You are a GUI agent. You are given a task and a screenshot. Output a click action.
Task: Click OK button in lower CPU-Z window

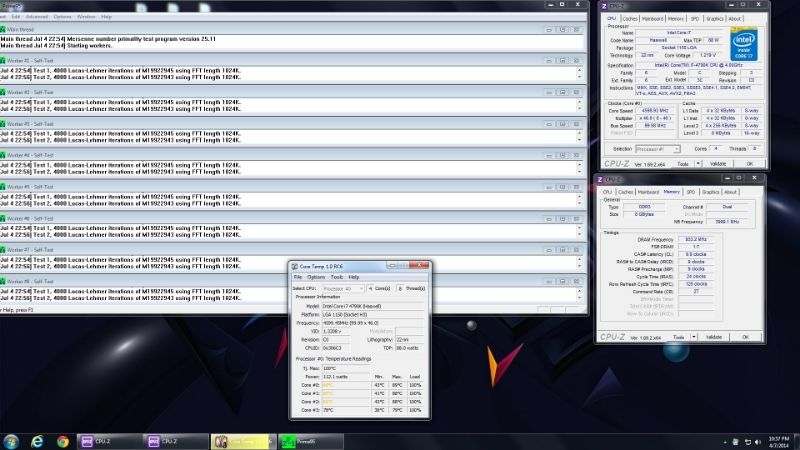click(x=745, y=337)
